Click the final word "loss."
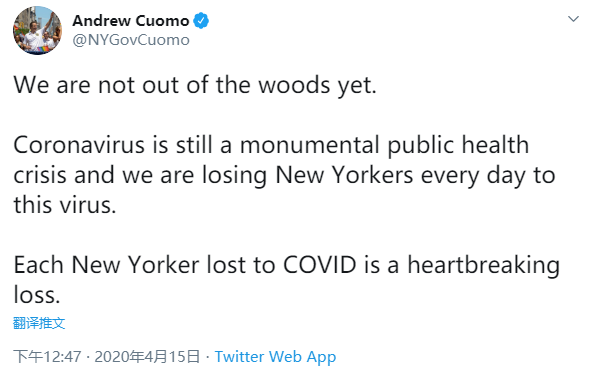This screenshot has height=376, width=593. pos(37,294)
